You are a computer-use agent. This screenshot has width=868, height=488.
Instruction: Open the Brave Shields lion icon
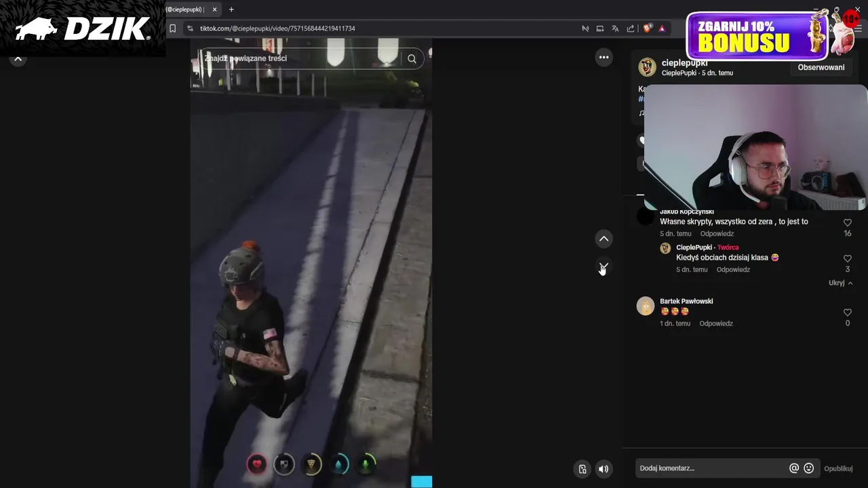coord(647,28)
